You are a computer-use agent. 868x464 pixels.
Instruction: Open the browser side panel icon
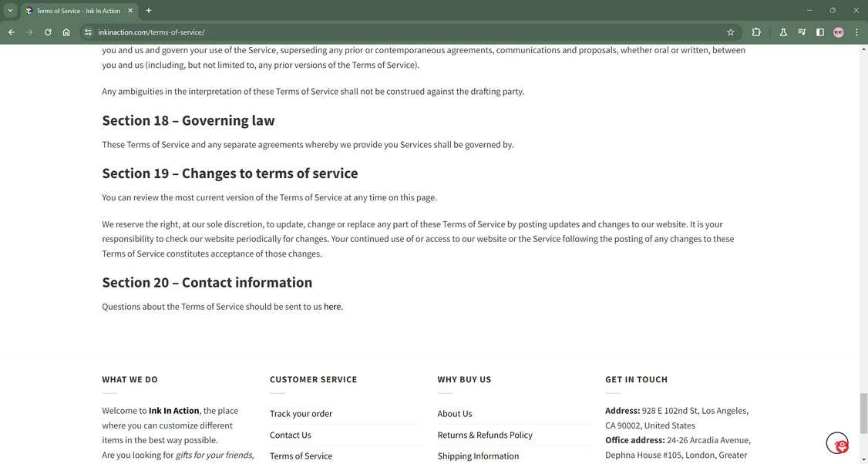[819, 32]
